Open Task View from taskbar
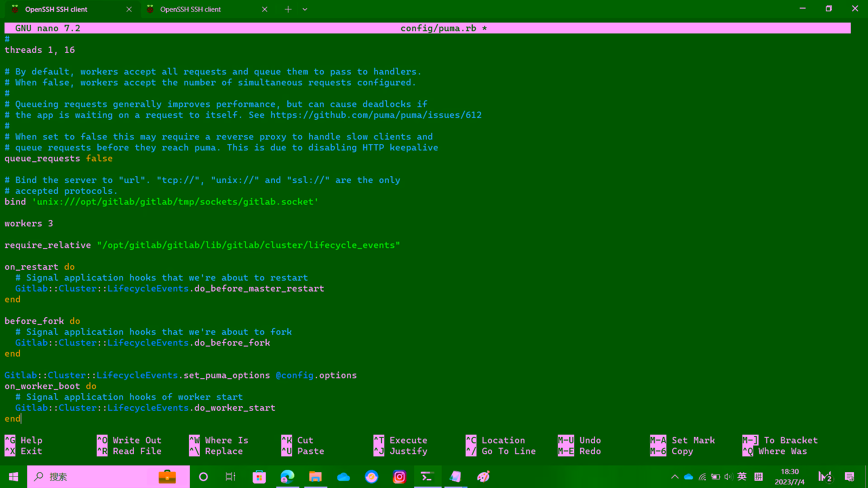Viewport: 868px width, 488px height. coord(231,477)
